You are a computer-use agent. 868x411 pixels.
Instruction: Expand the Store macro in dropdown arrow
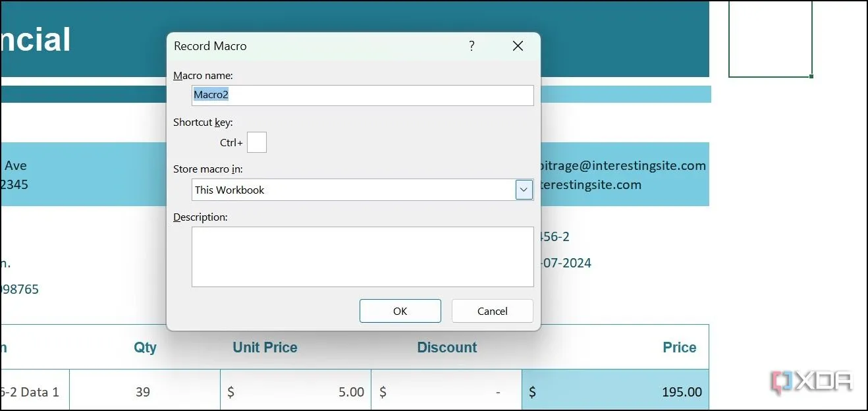pos(524,190)
